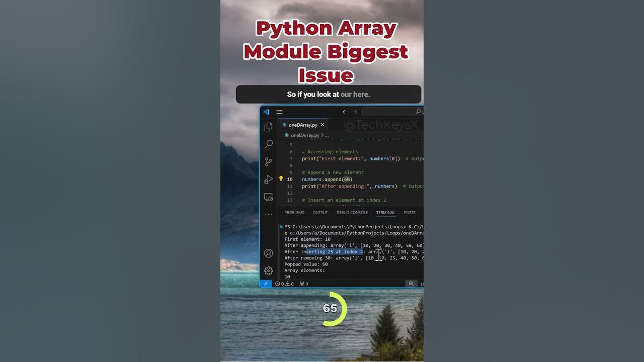The width and height of the screenshot is (644, 362).
Task: Switch to the DEBUG CONSOLE panel tab
Action: coord(352,213)
